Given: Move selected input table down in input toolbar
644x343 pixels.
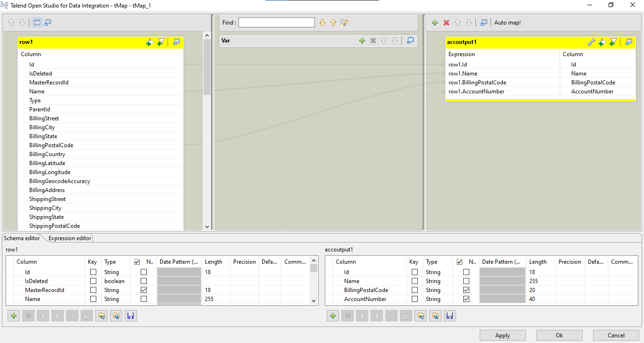Looking at the screenshot, I should (22, 23).
